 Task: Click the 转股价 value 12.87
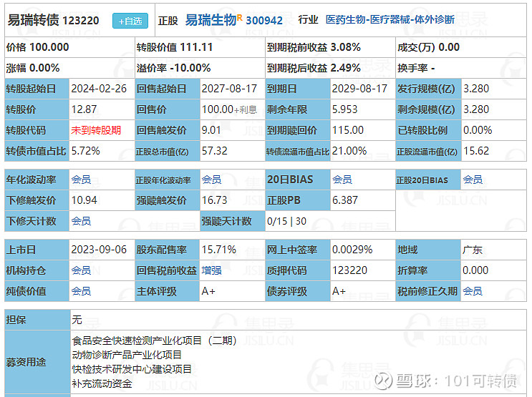click(x=84, y=109)
